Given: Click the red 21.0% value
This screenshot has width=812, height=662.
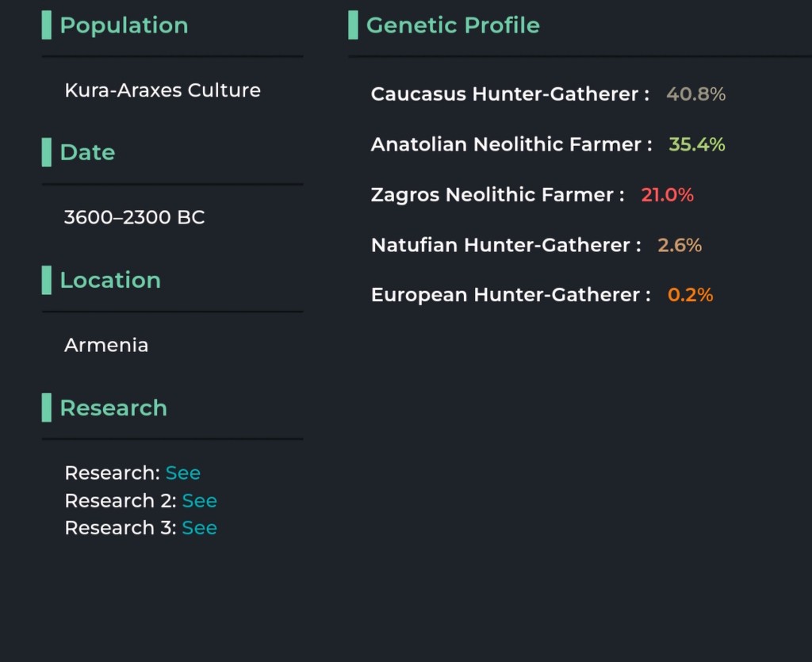Looking at the screenshot, I should 667,194.
